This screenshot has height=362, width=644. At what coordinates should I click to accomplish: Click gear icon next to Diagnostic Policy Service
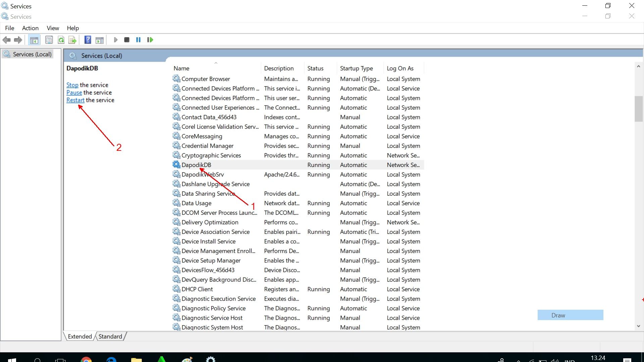tap(176, 308)
